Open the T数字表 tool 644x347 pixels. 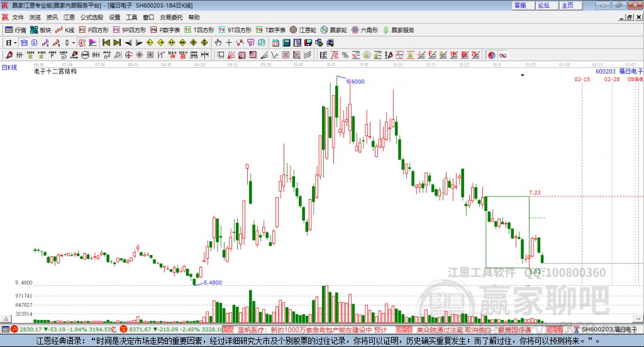[x=270, y=30]
